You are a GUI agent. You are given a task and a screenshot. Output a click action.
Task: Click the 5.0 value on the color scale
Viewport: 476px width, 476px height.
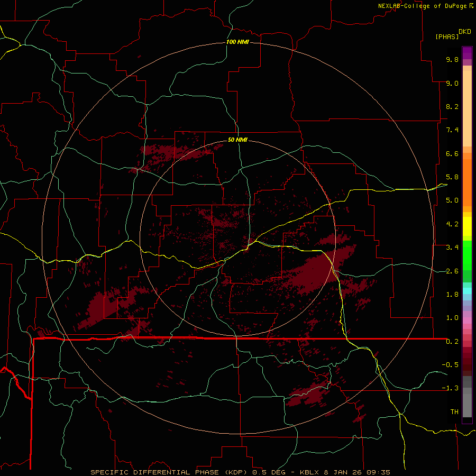(452, 200)
